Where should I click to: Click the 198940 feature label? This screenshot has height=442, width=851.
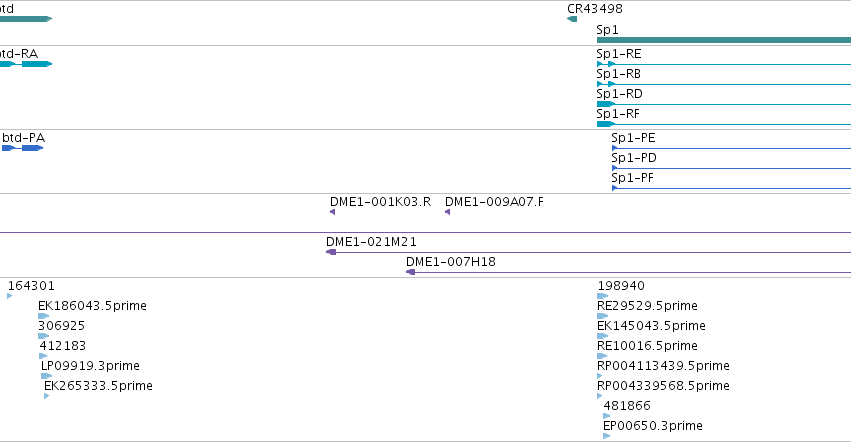(x=621, y=286)
